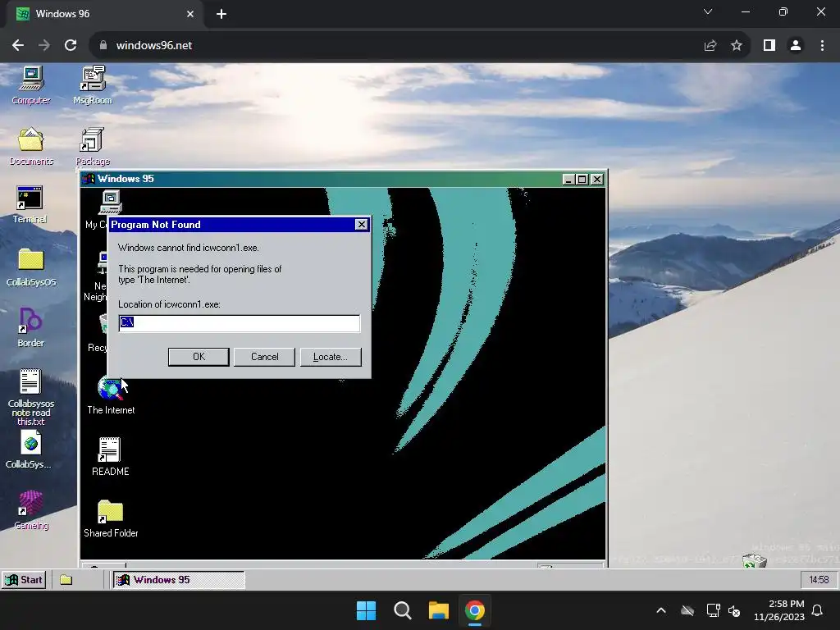This screenshot has height=630, width=840.
Task: Open folder quick launch icon in taskbar
Action: point(66,580)
